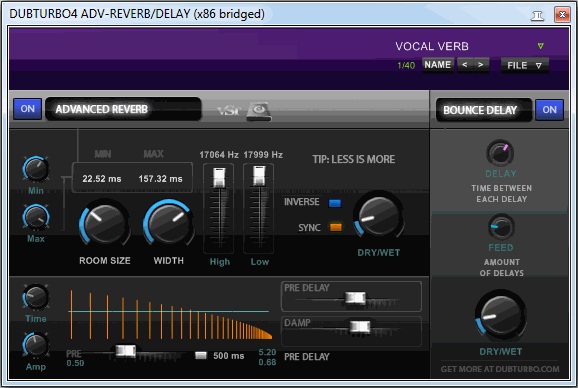Open the FILE dropdown menu
This screenshot has height=388, width=578.
(x=525, y=66)
